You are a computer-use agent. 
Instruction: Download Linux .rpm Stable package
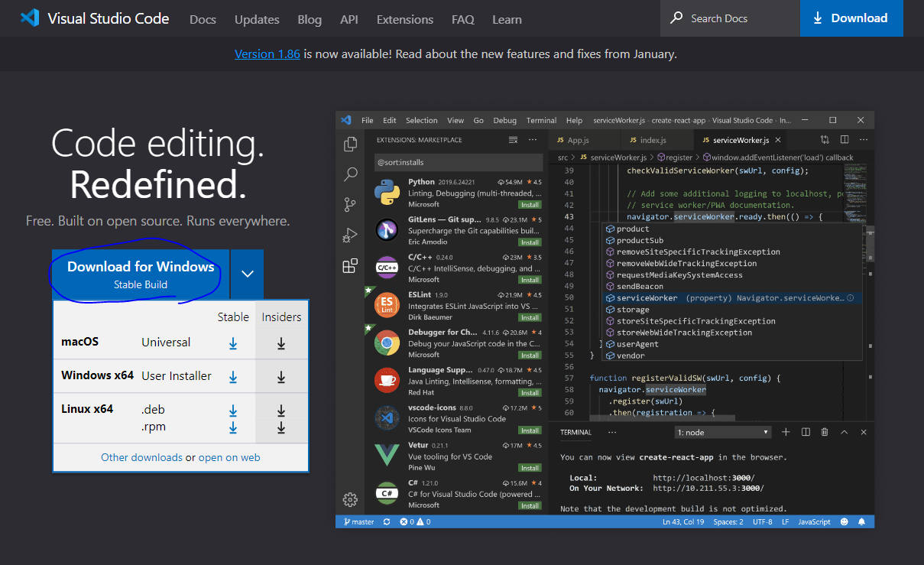click(x=233, y=427)
